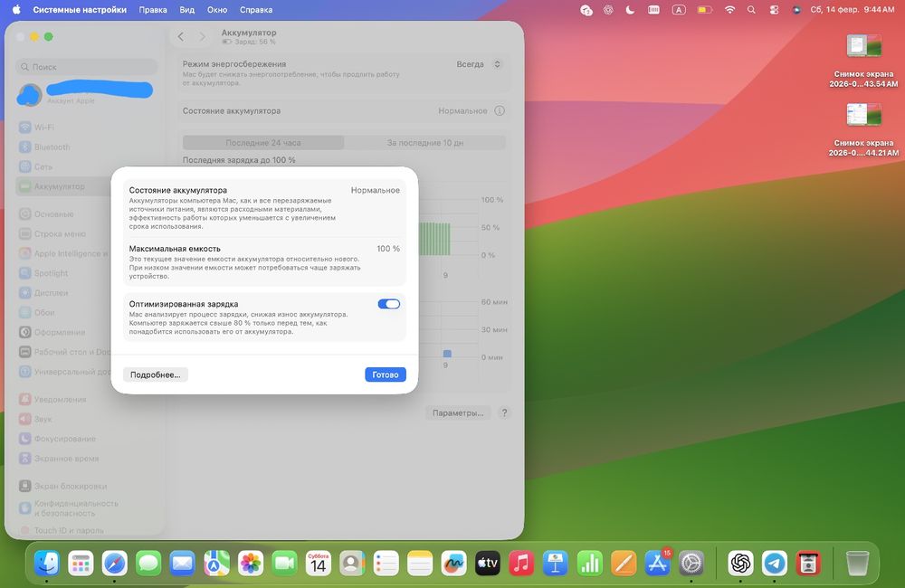
Task: Select Дисплеи in the settings sidebar
Action: tap(63, 292)
